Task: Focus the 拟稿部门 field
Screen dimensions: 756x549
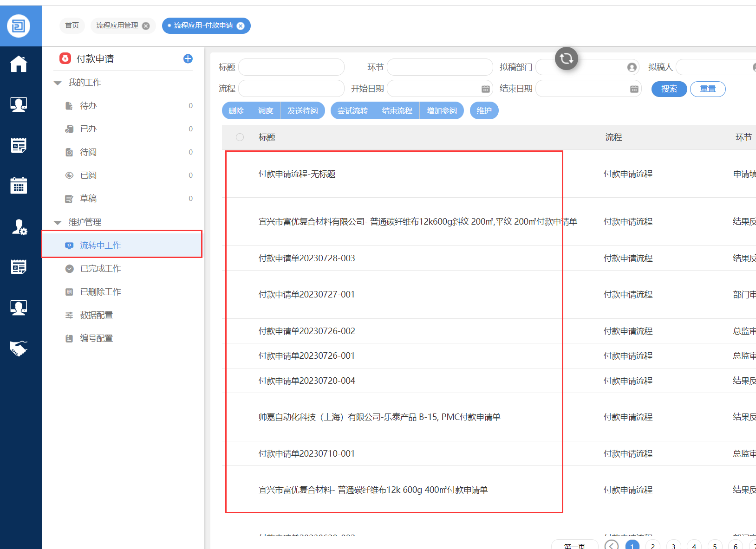Action: pos(587,67)
